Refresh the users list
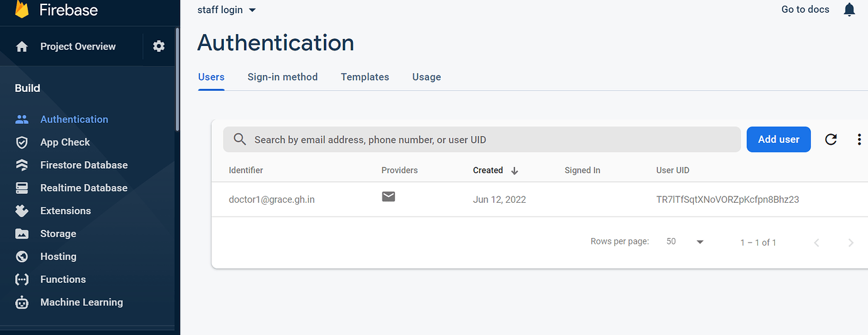 (831, 139)
